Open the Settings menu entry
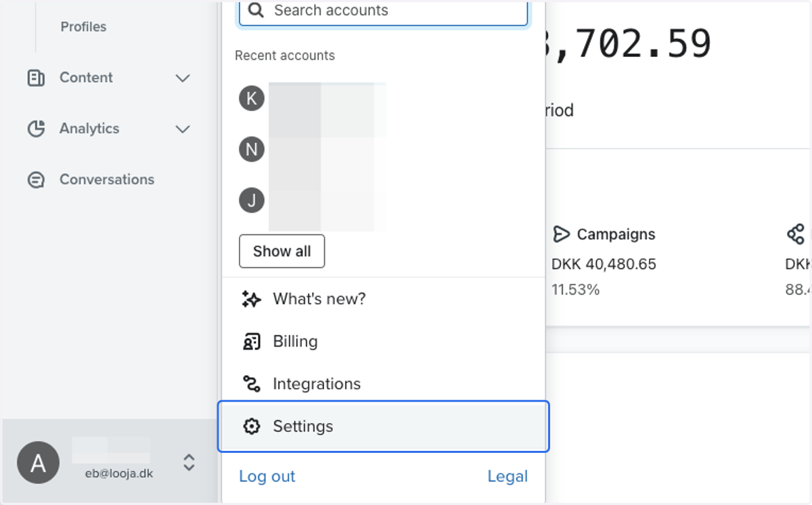The height and width of the screenshot is (505, 812). point(383,426)
